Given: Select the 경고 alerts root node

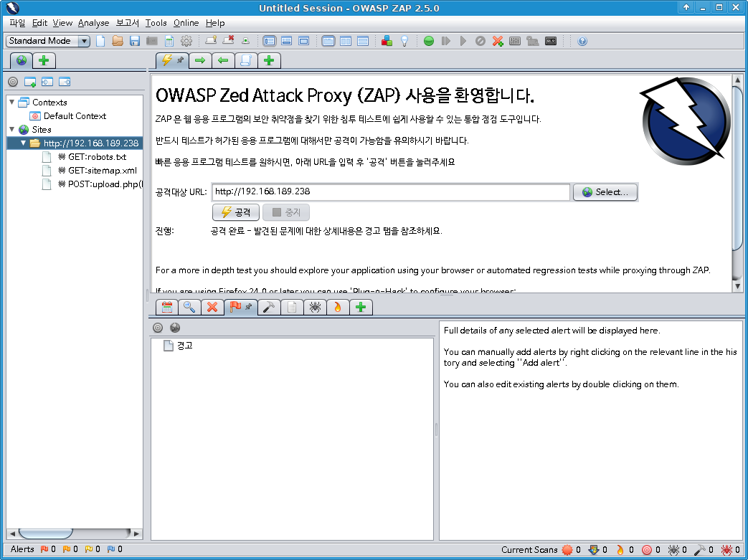Looking at the screenshot, I should [178, 346].
